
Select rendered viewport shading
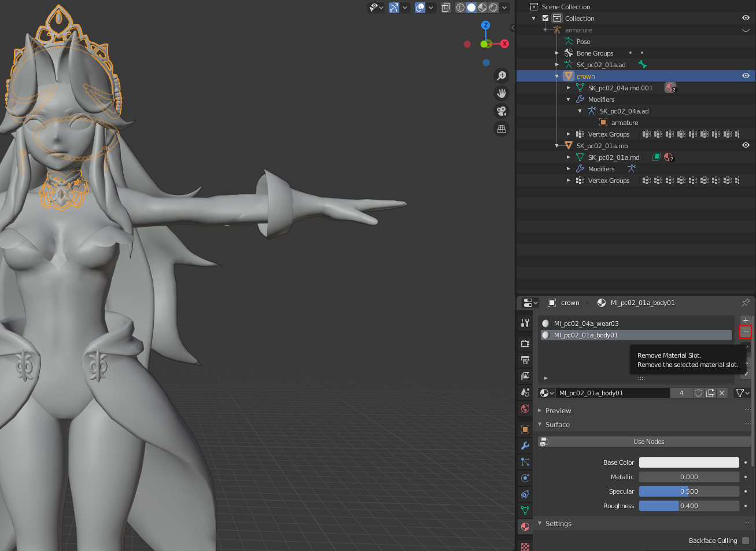493,8
